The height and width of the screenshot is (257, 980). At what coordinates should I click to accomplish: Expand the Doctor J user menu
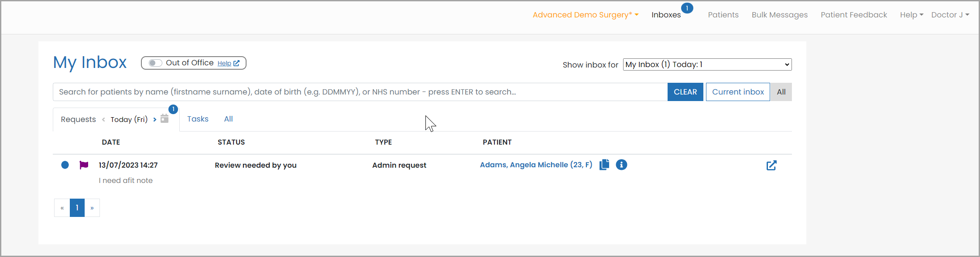(x=950, y=15)
